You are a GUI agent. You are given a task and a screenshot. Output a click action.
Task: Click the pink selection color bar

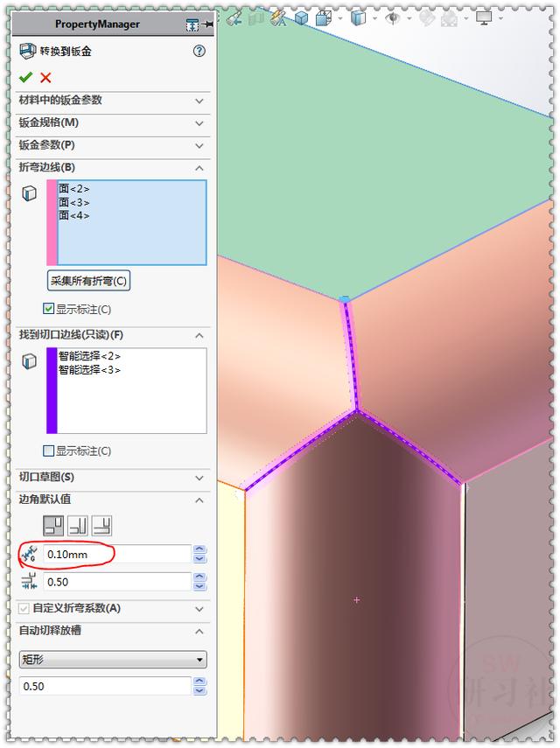click(52, 222)
